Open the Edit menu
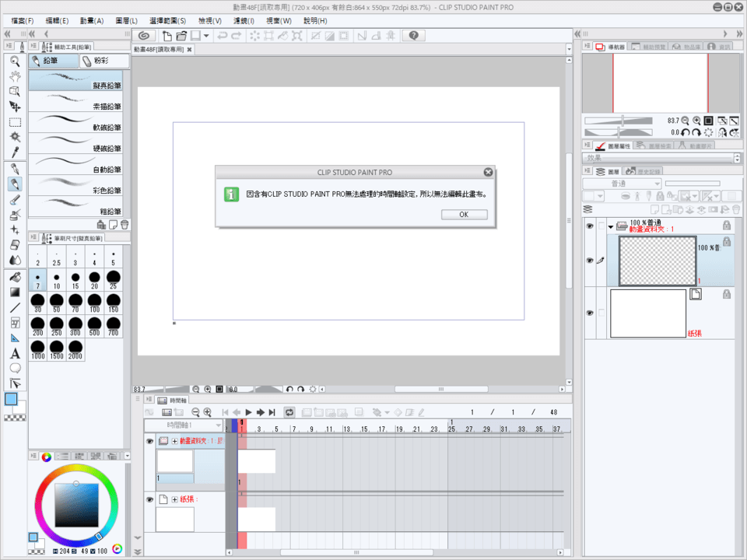The image size is (747, 560). [57, 21]
